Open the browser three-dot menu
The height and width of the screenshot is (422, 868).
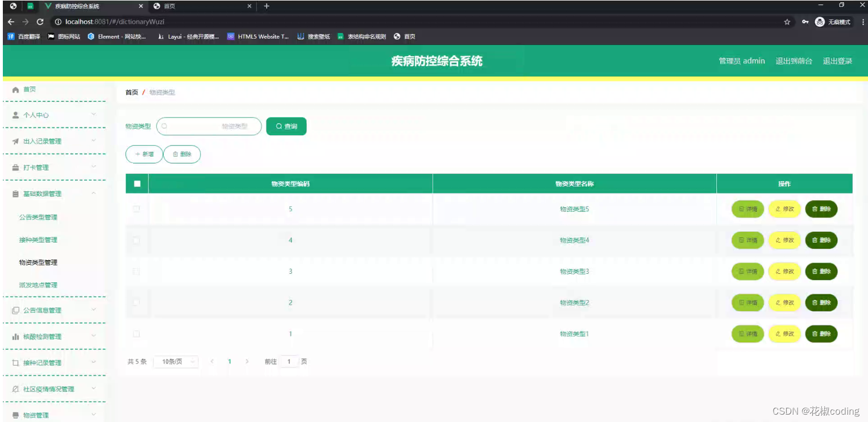(x=863, y=22)
